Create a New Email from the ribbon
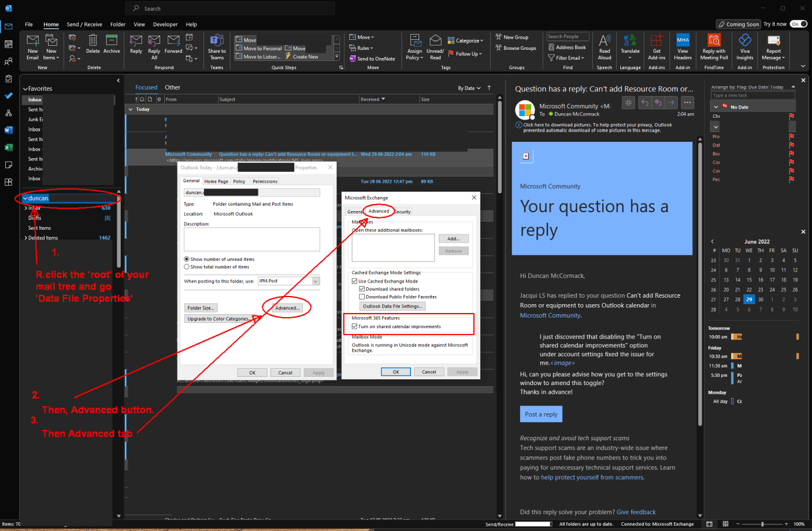Screen dimensions: 812x531 (33, 47)
